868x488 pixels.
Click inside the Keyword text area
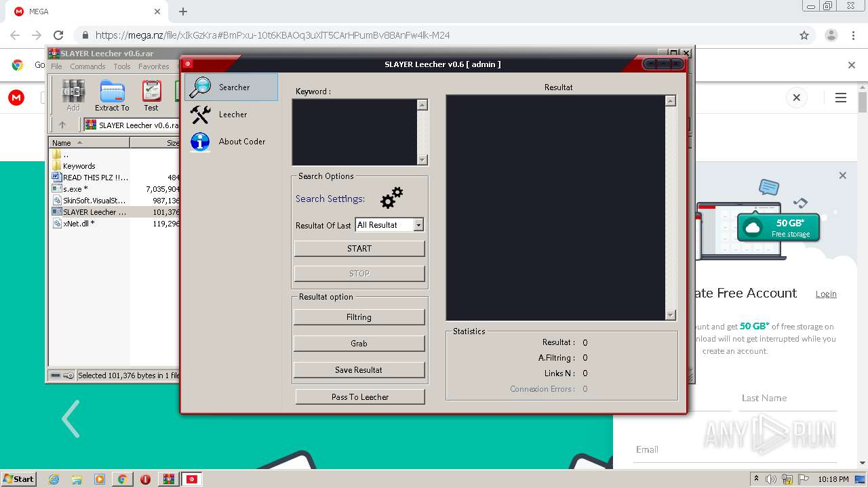pos(354,132)
